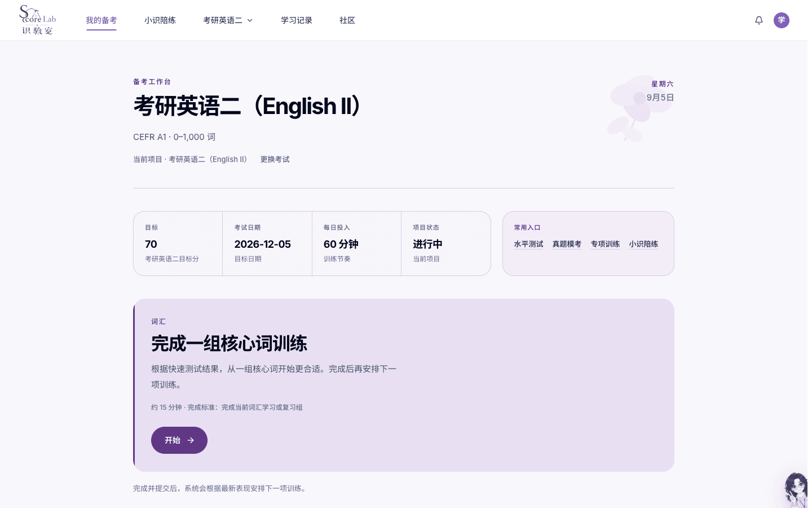Open 水平测试 quick entry link
The image size is (812, 508).
(528, 244)
